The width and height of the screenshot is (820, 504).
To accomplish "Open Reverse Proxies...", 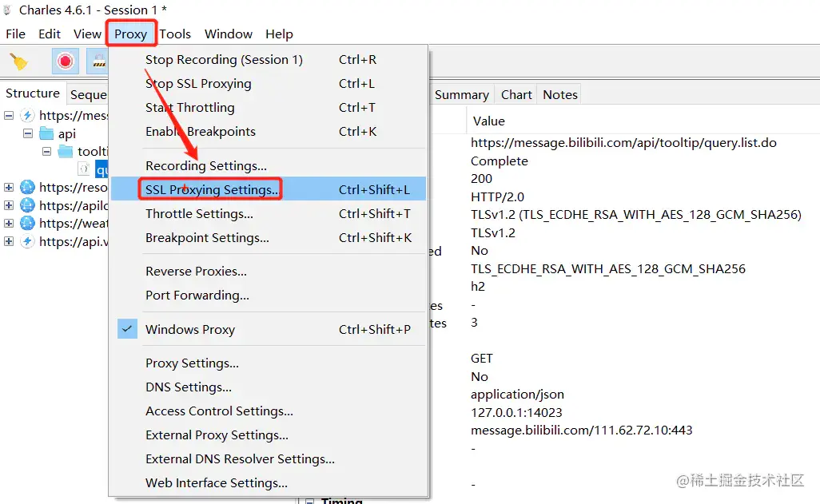I will pos(269,272).
